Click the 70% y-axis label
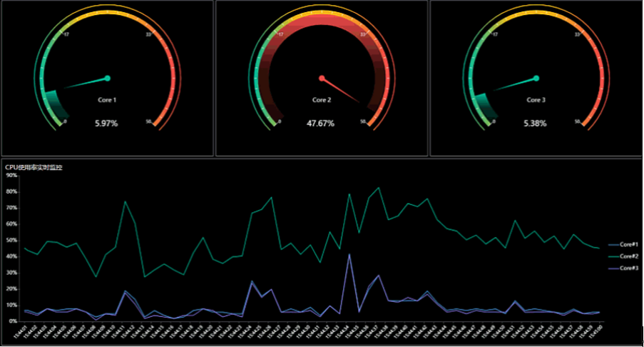 coord(12,208)
